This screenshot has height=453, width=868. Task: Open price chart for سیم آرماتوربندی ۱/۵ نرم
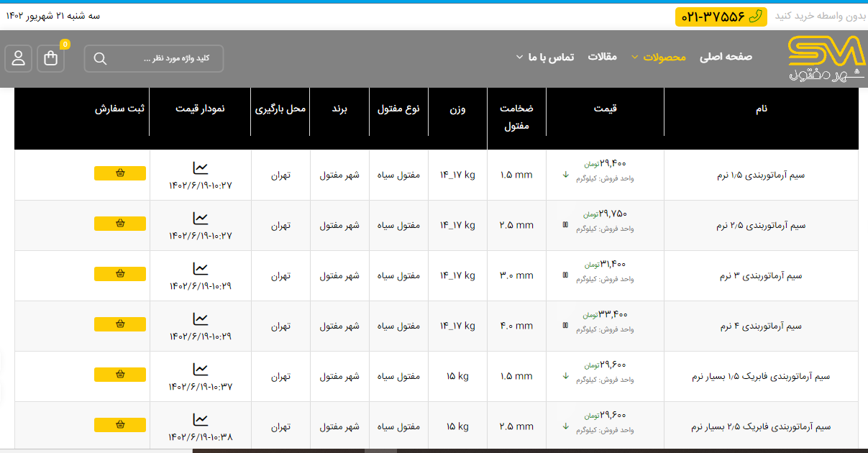[x=200, y=168]
